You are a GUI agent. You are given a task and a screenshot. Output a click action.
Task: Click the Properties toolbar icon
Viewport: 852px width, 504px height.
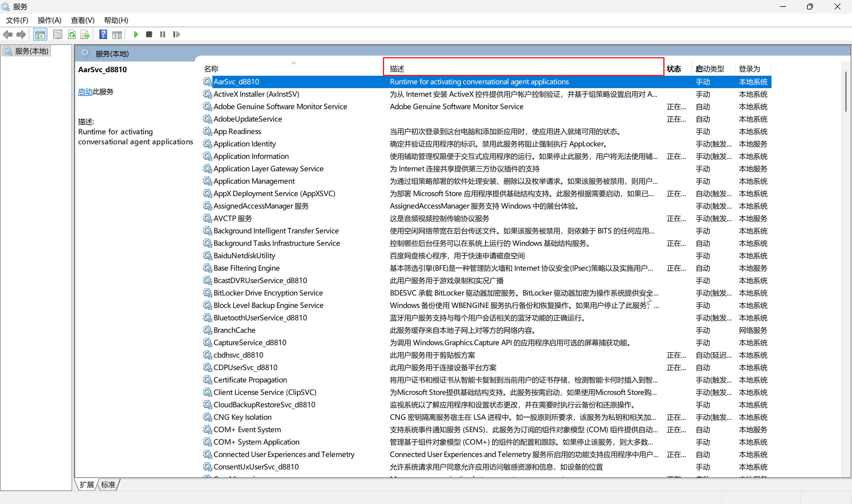[58, 34]
